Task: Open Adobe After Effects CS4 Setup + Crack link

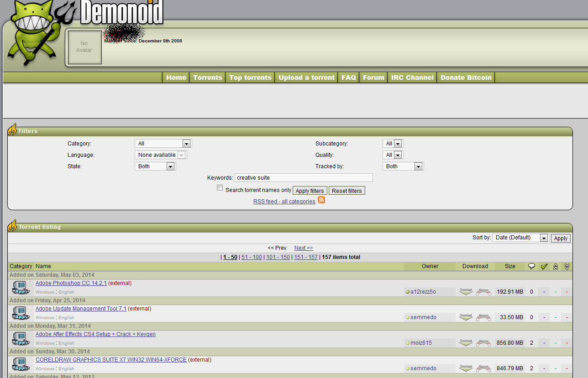Action: pyautogui.click(x=95, y=334)
